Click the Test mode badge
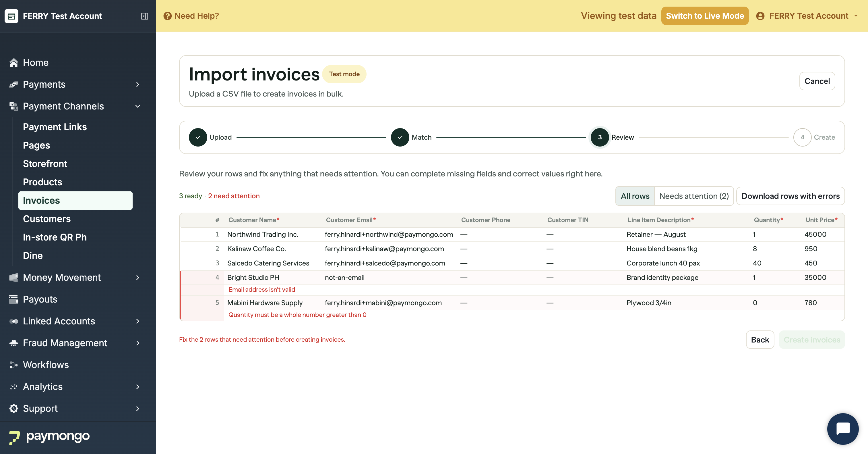The width and height of the screenshot is (868, 454). click(344, 74)
